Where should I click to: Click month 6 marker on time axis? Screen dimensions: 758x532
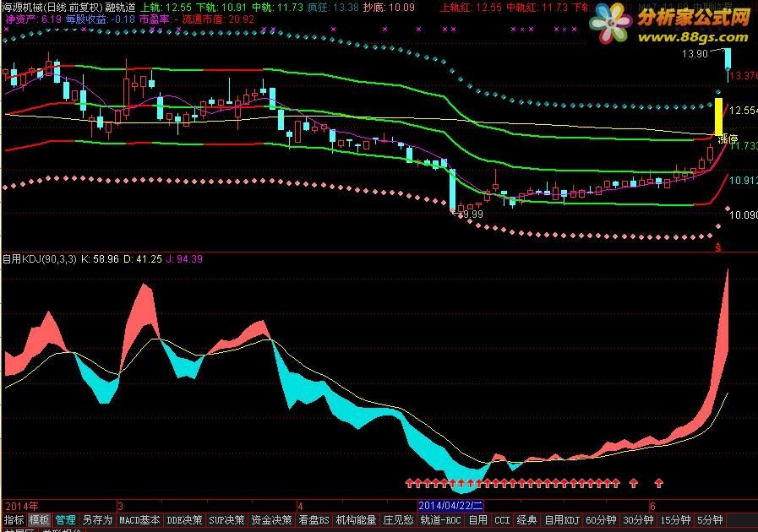point(652,506)
